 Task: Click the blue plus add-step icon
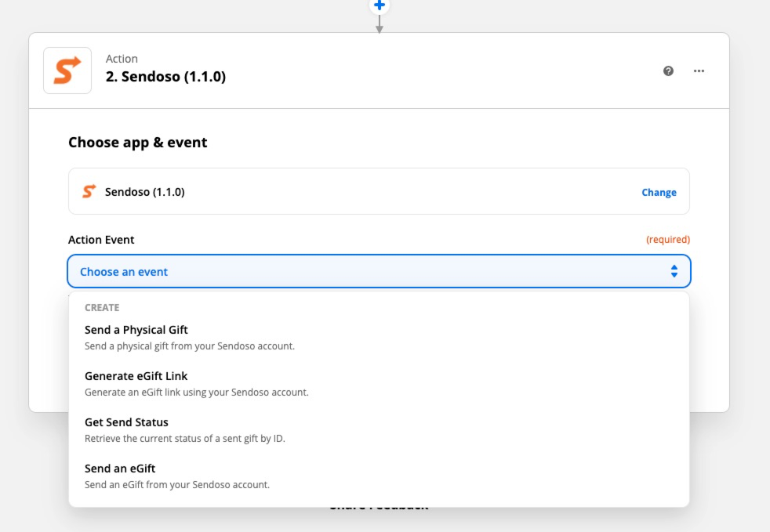(380, 5)
